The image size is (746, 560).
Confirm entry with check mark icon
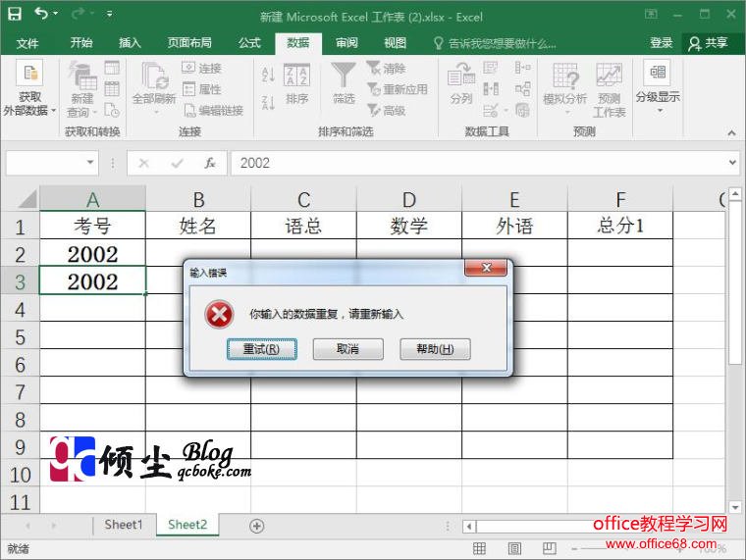click(177, 164)
